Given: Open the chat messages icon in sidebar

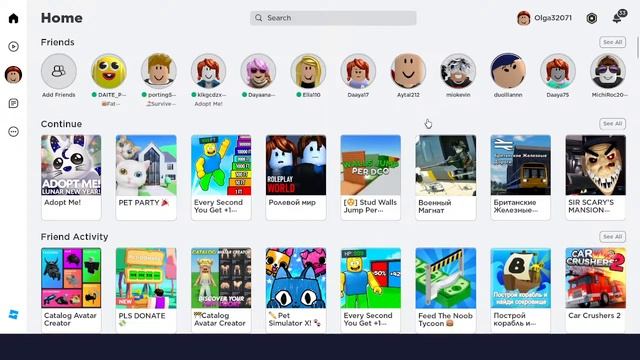Looking at the screenshot, I should [x=13, y=103].
